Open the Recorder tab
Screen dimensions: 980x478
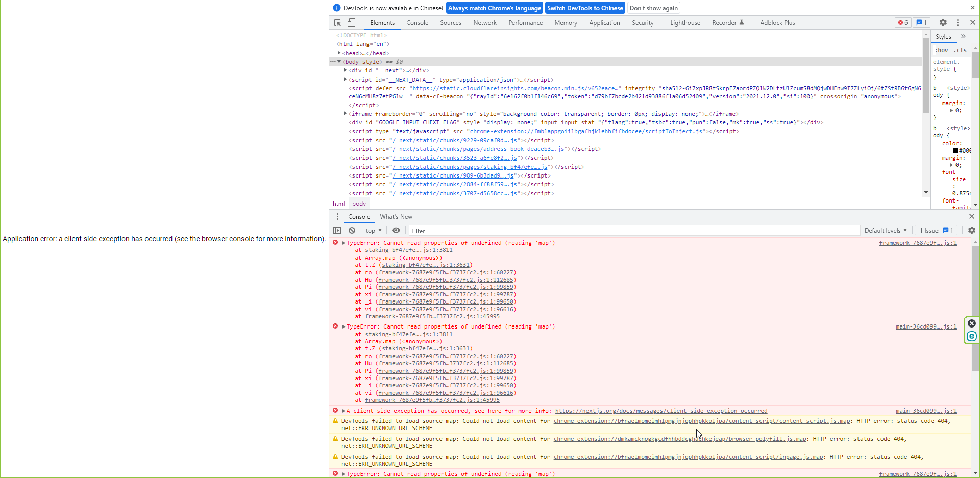pos(728,23)
